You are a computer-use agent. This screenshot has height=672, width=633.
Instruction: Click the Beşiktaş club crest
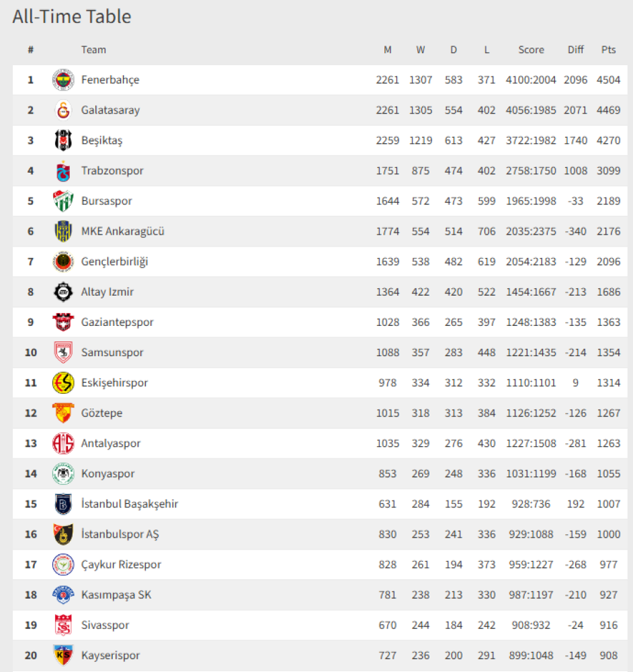click(x=63, y=140)
